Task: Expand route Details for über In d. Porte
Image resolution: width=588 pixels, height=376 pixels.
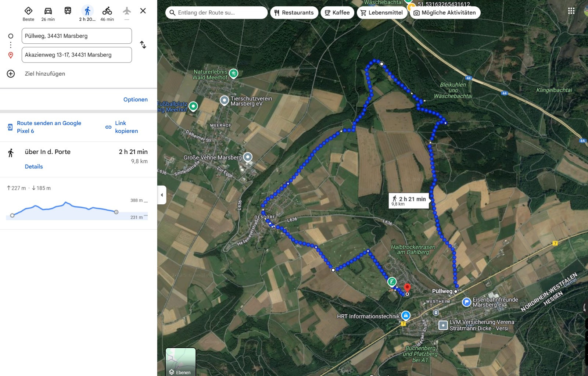Action: coord(34,166)
